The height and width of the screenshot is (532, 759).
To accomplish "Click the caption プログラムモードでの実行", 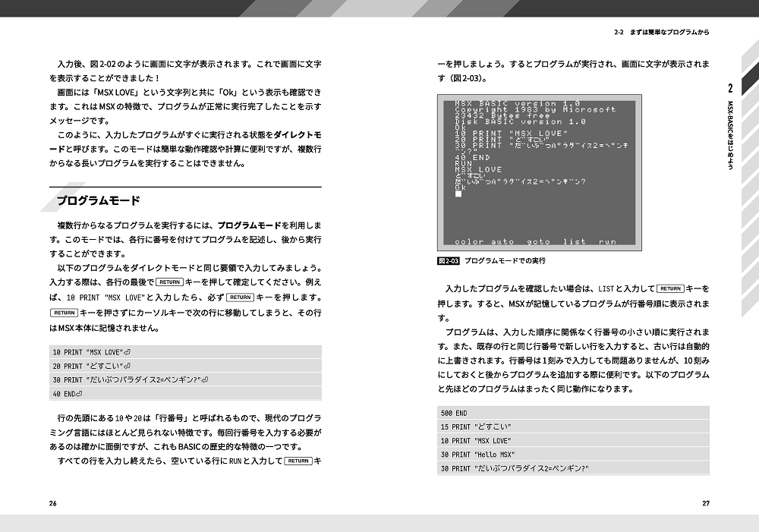I will pyautogui.click(x=505, y=261).
